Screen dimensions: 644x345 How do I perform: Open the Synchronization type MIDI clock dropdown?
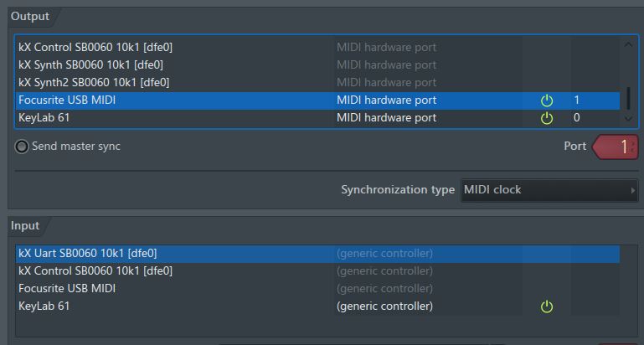549,190
